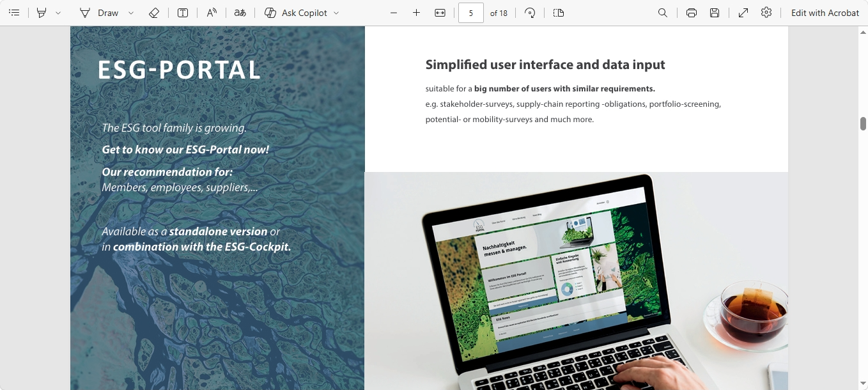Click 'combination with the ESG-Cockpit.' text
Image resolution: width=868 pixels, height=390 pixels.
[202, 247]
